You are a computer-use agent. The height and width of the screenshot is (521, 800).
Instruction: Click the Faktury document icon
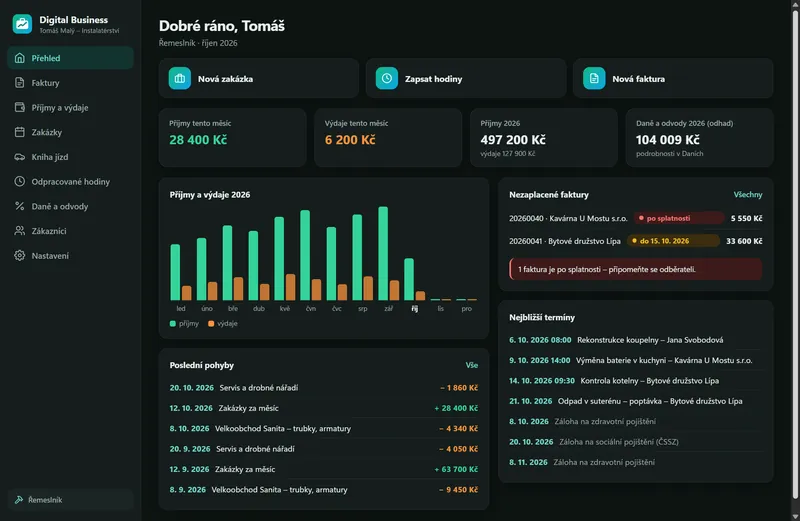click(19, 83)
